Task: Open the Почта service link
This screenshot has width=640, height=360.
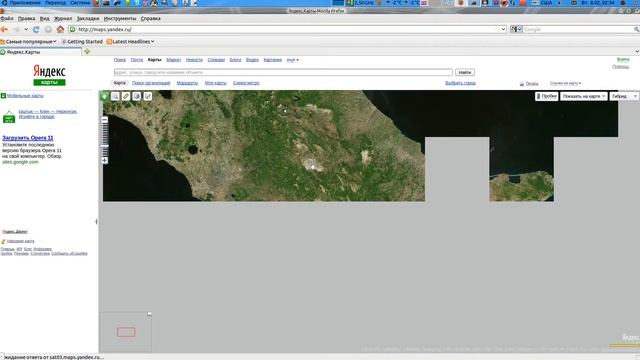Action: 137,60
